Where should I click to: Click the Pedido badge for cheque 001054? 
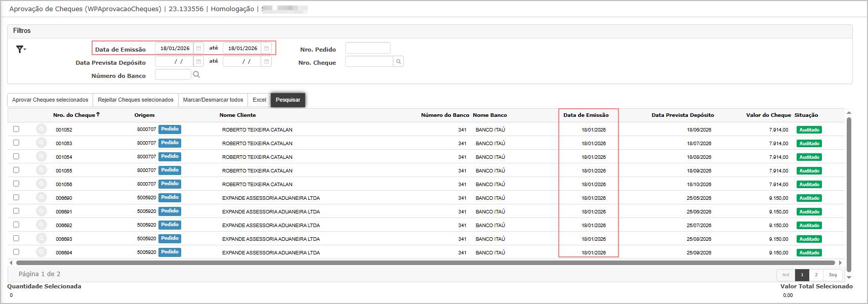[170, 157]
